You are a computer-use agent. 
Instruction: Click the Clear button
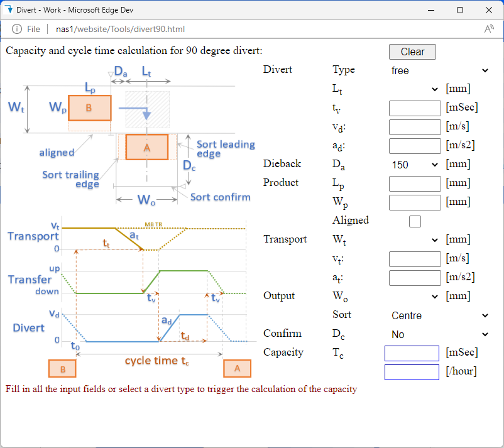412,52
